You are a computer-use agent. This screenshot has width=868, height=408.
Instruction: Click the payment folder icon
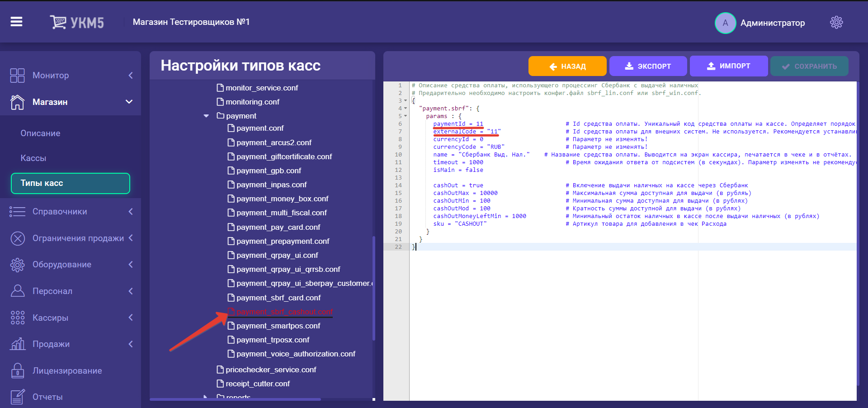tap(221, 116)
